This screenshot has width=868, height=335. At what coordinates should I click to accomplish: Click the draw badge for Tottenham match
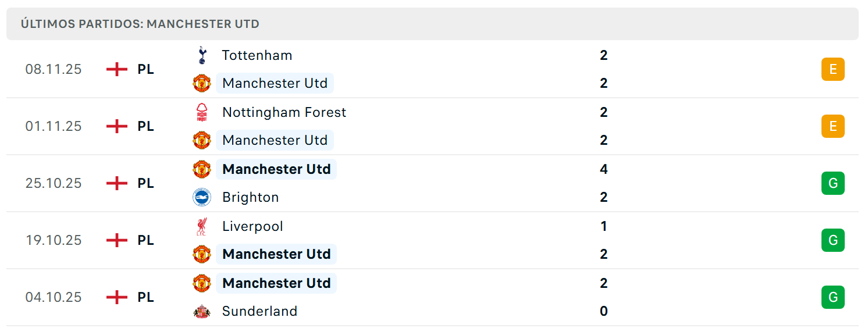tap(833, 69)
